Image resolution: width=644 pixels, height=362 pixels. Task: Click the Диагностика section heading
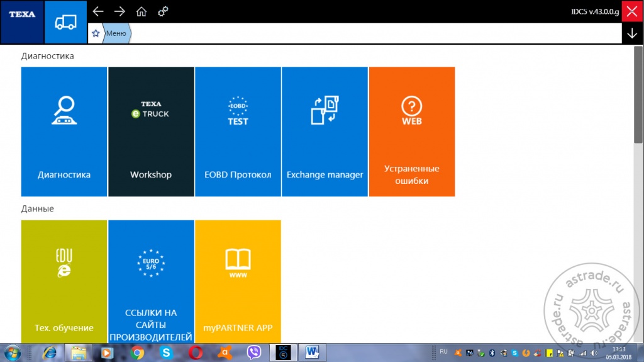(x=48, y=56)
